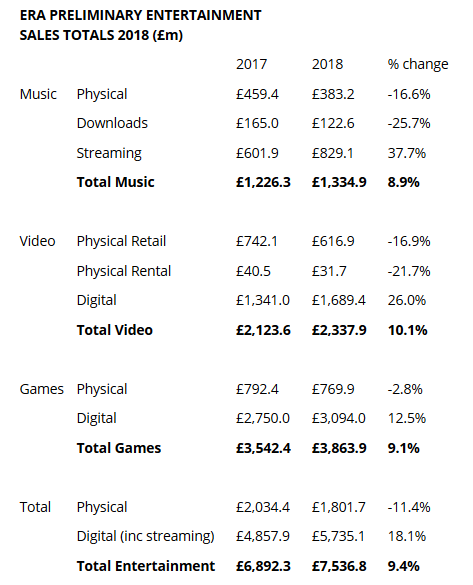Click the Total Music row label

115,182
